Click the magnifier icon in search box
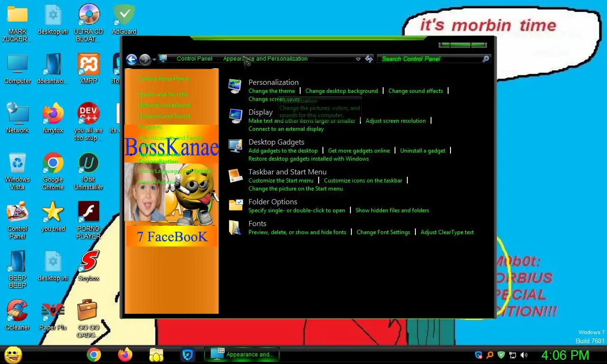 (486, 59)
